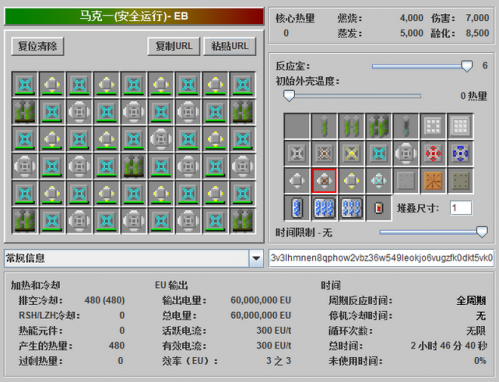This screenshot has height=382, width=499.
Task: Select the single fuel rod in the palette
Action: 324,126
